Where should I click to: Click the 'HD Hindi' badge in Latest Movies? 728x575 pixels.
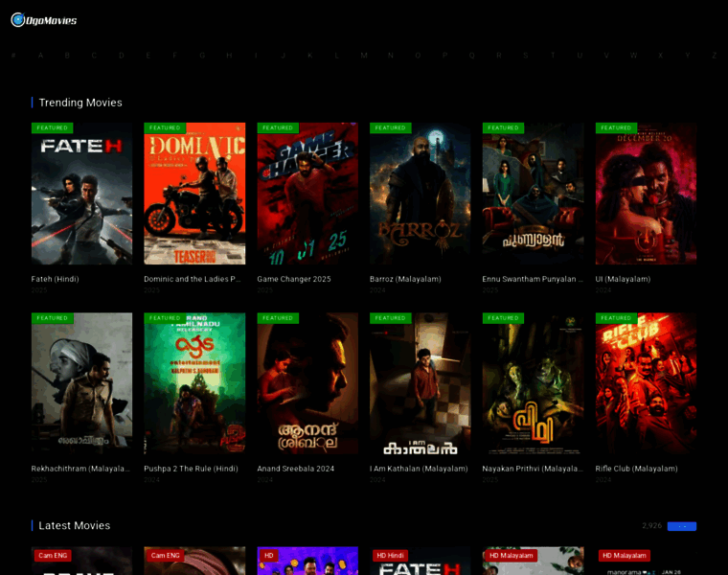click(x=390, y=556)
